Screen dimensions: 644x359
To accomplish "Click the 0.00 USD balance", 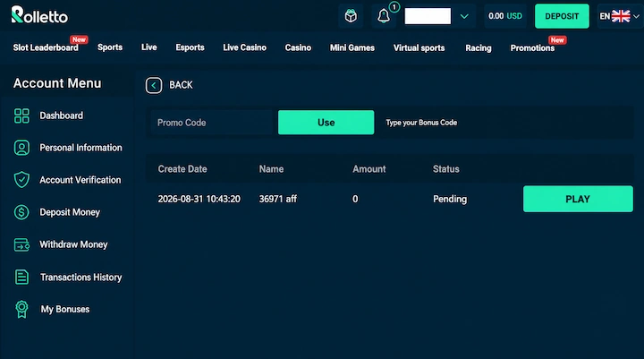I will tap(505, 16).
